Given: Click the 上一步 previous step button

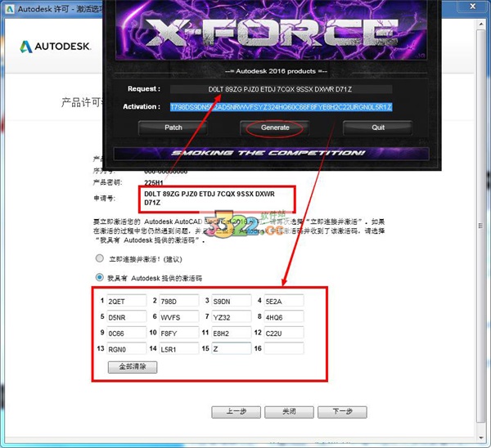Looking at the screenshot, I should [236, 412].
